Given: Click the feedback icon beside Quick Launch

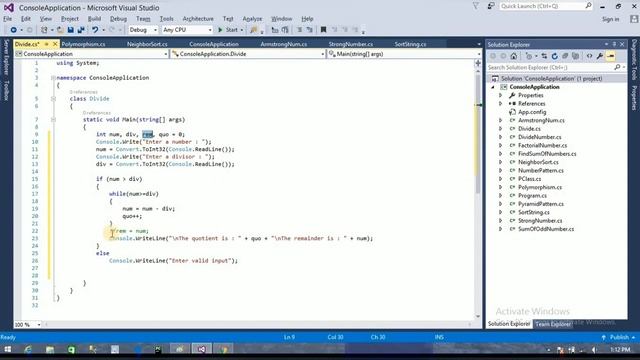Looking at the screenshot, I should 491,6.
